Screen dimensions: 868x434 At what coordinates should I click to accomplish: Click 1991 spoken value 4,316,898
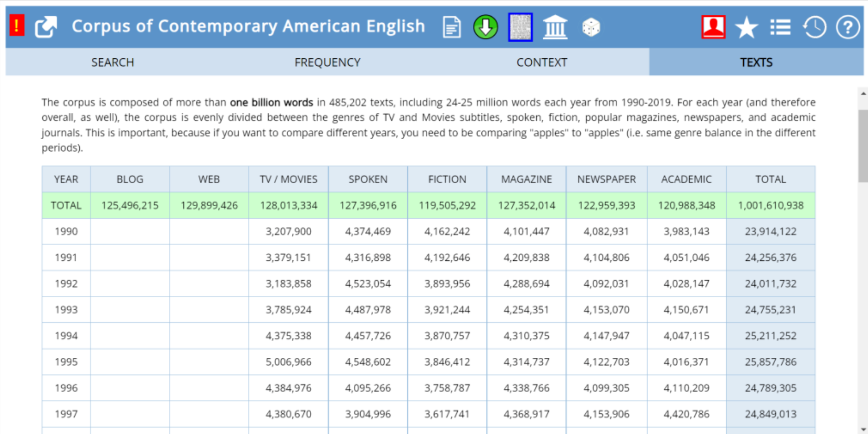[368, 258]
